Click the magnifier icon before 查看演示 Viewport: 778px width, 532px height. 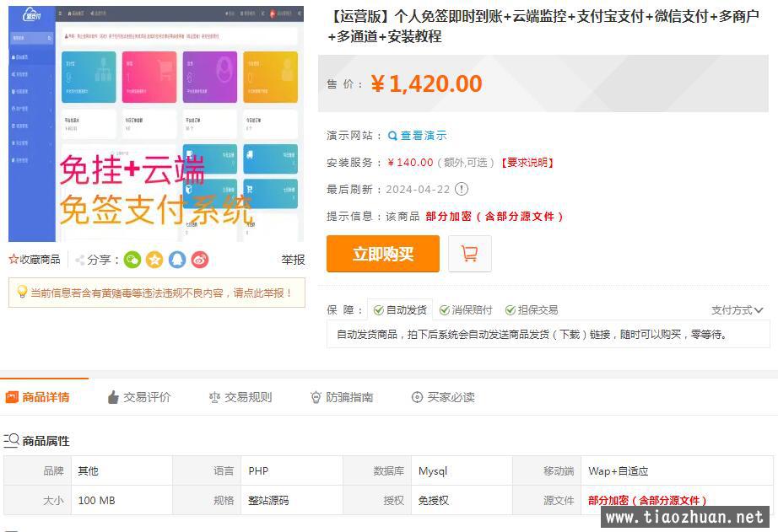pos(392,136)
